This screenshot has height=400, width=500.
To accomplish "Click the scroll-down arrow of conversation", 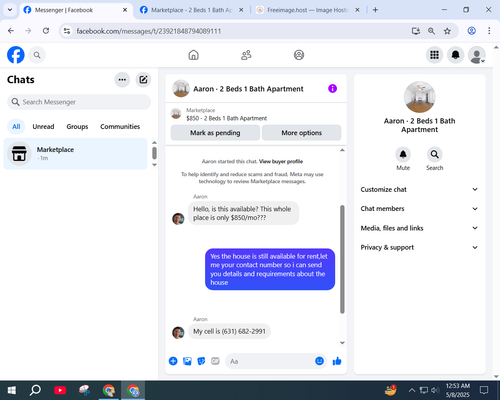I will tap(342, 343).
